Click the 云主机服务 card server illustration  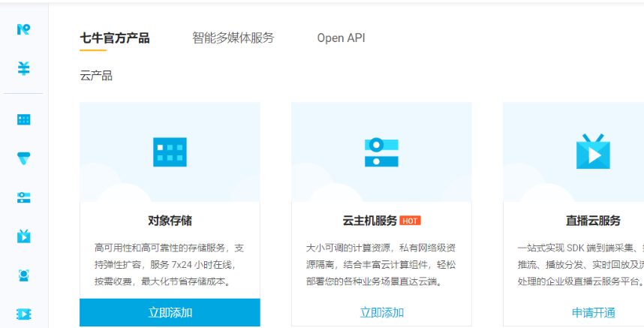(x=381, y=152)
